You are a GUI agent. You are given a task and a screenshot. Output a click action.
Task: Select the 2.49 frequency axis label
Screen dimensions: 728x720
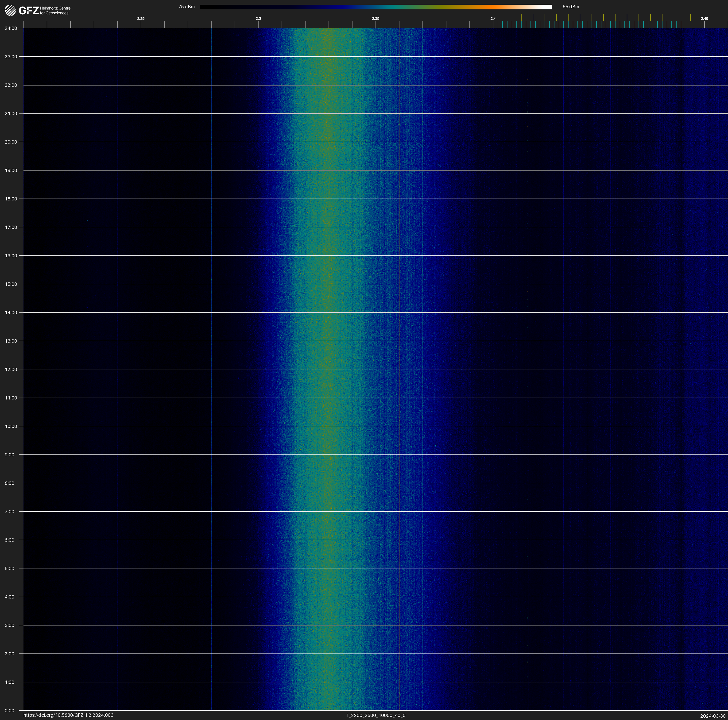tap(704, 19)
